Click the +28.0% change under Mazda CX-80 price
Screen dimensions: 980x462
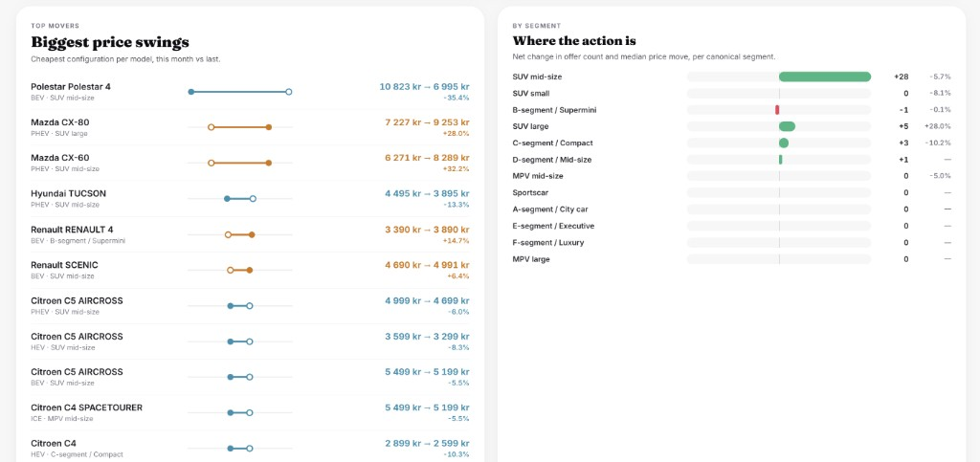click(x=456, y=134)
